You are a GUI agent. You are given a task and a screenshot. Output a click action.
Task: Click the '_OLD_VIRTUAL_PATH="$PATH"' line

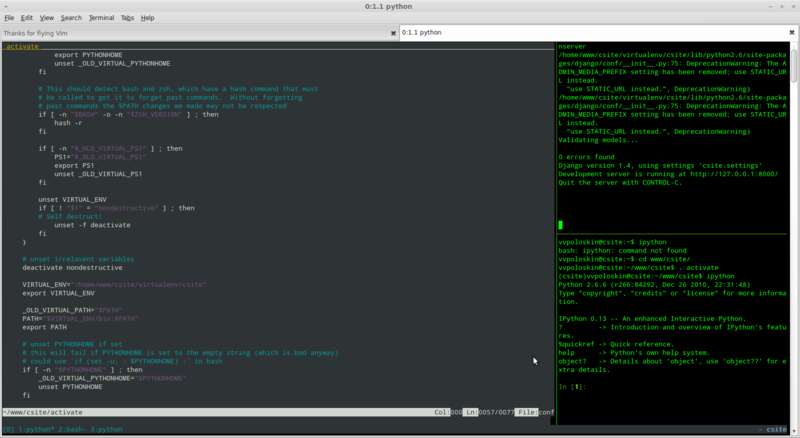(72, 310)
